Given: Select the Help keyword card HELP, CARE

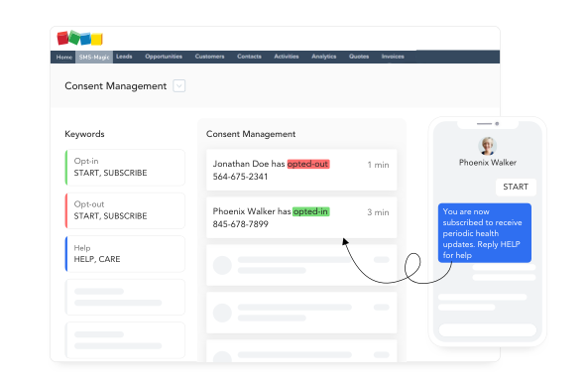Looking at the screenshot, I should pos(125,254).
